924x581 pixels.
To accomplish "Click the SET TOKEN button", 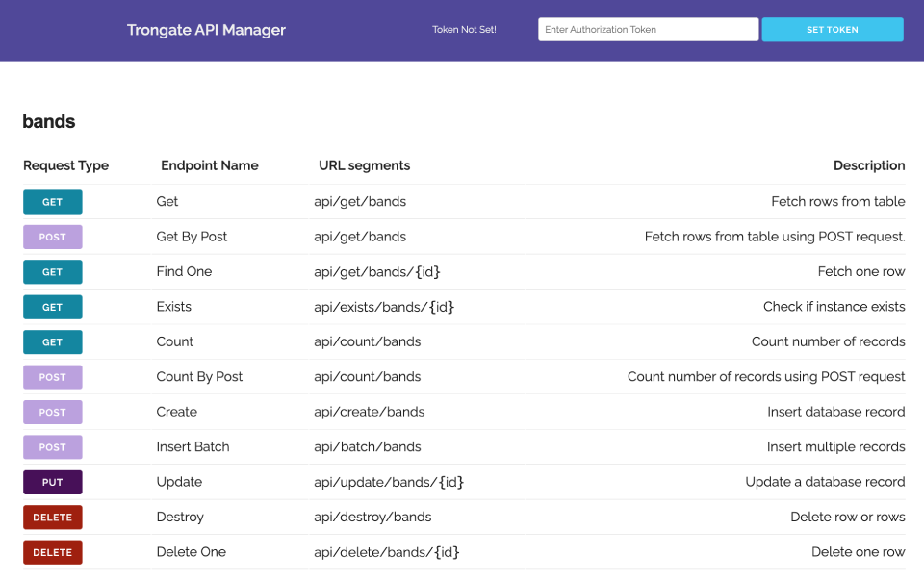I will pos(832,30).
